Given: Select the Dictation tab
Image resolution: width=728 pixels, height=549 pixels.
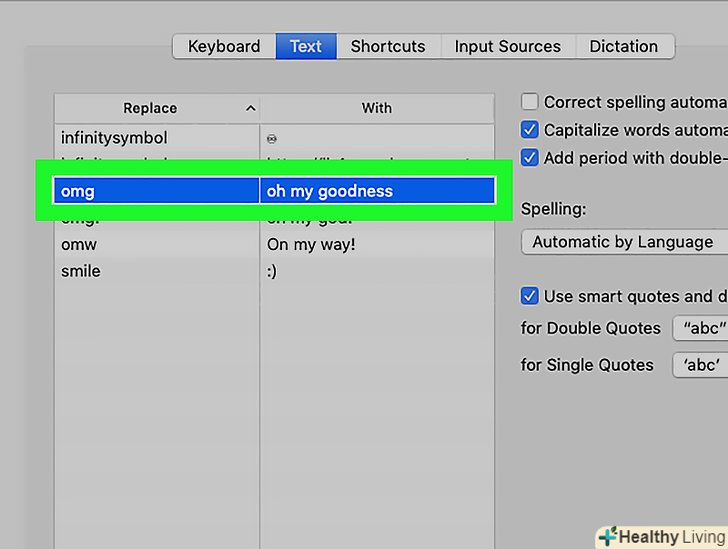Looking at the screenshot, I should point(624,46).
